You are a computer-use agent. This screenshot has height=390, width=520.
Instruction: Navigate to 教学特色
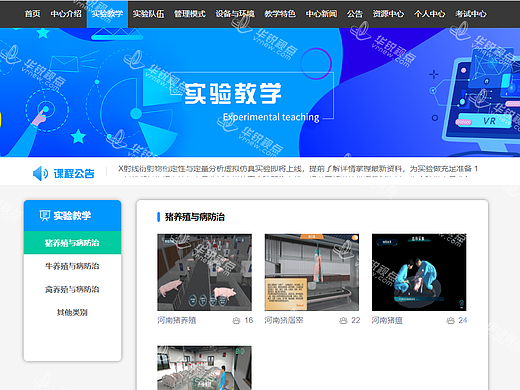coord(280,14)
